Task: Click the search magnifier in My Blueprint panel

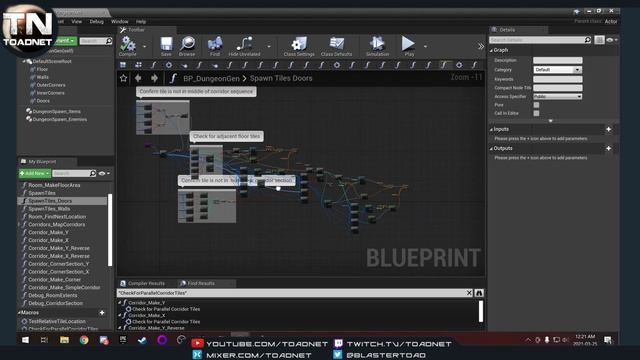Action: (93, 173)
